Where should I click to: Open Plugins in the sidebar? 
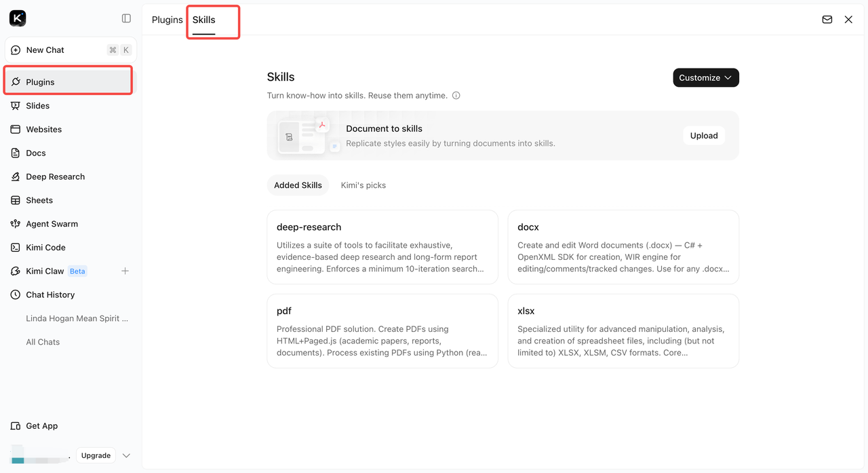tap(71, 82)
